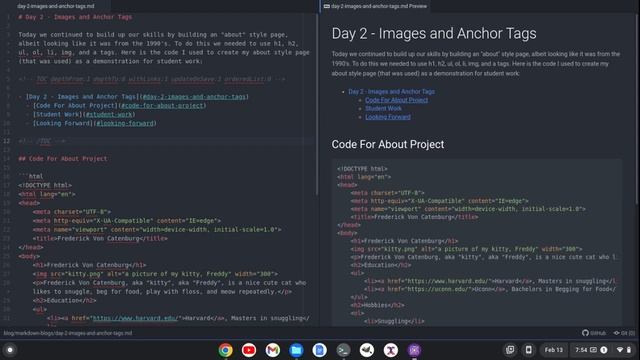Click the '## Code For About Project' editor line
The width and height of the screenshot is (640, 360).
click(x=62, y=158)
